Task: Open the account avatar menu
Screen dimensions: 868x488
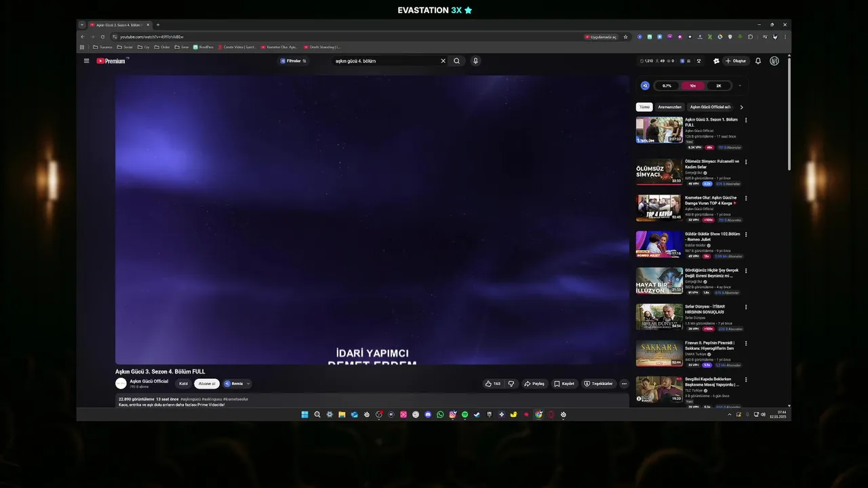Action: (774, 61)
